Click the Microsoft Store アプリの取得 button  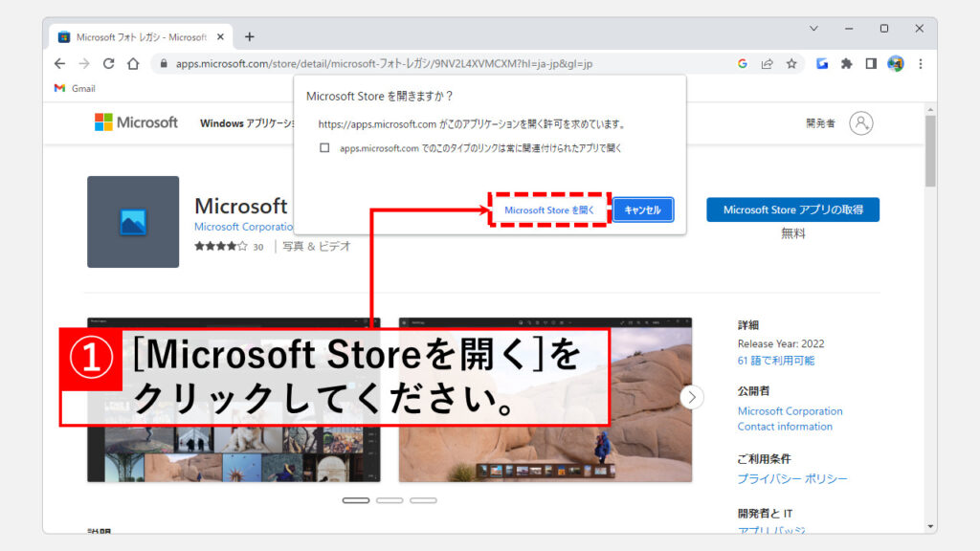tap(792, 209)
